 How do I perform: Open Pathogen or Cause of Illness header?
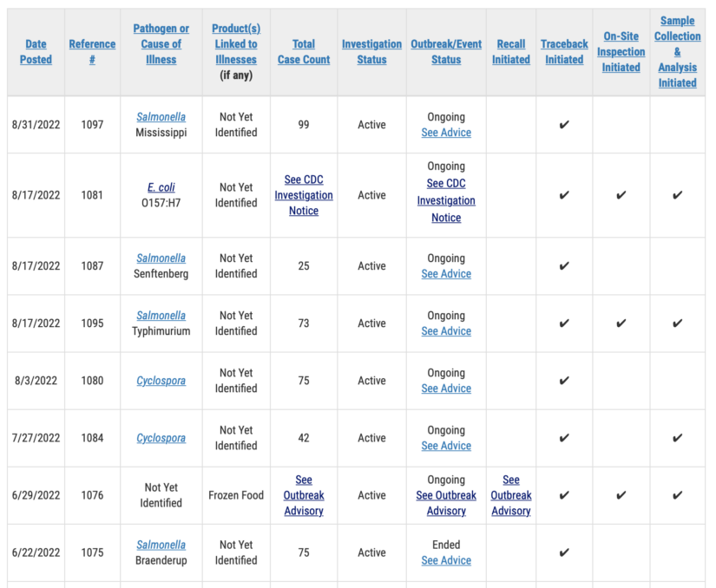[x=161, y=43]
